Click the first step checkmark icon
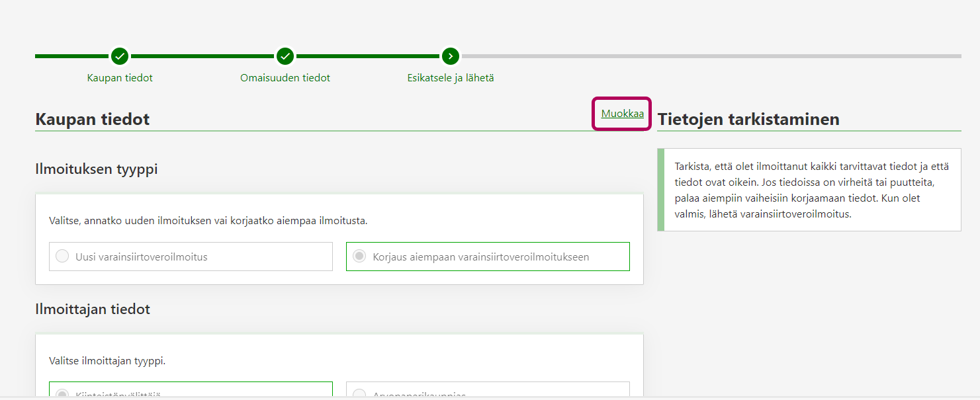Screen dimensions: 980x400 coord(120,56)
